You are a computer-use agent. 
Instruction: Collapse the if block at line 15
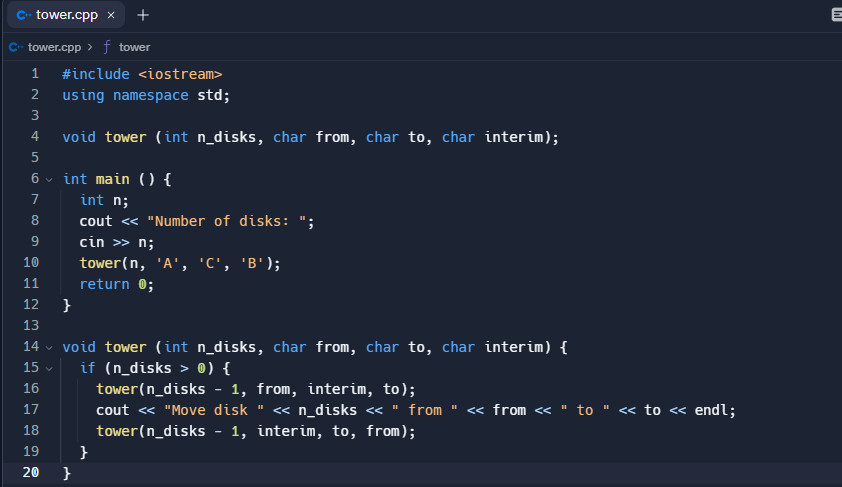pos(49,369)
